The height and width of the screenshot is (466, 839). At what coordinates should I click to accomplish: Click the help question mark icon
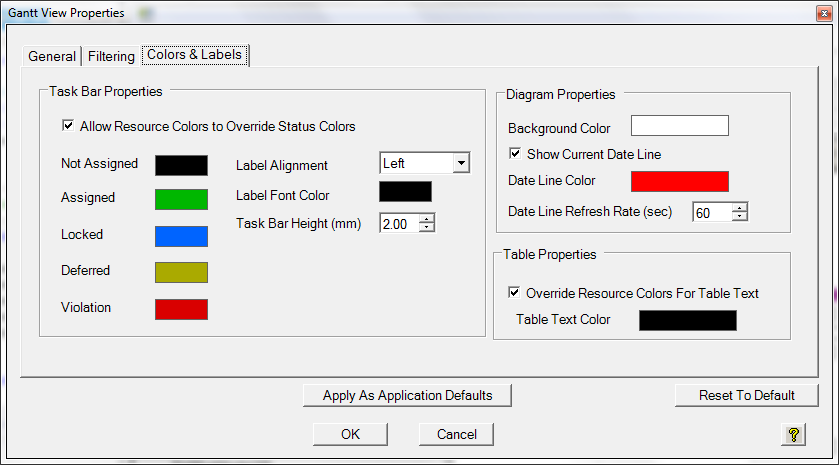[x=793, y=434]
